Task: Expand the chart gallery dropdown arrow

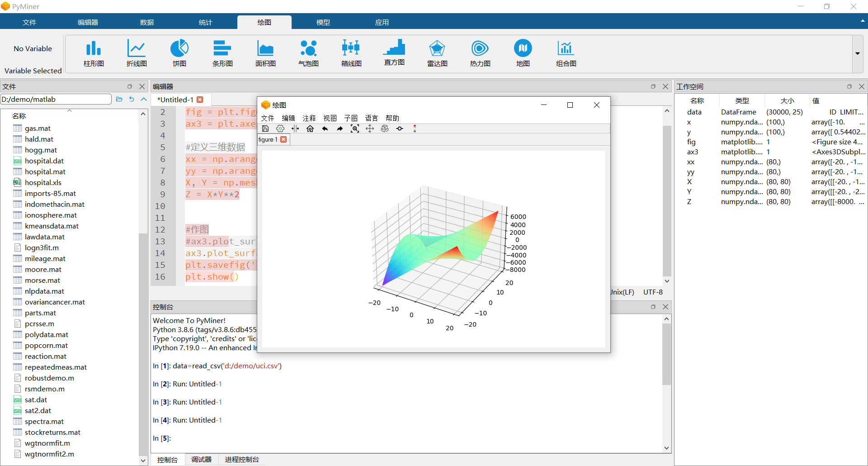Action: pos(858,53)
